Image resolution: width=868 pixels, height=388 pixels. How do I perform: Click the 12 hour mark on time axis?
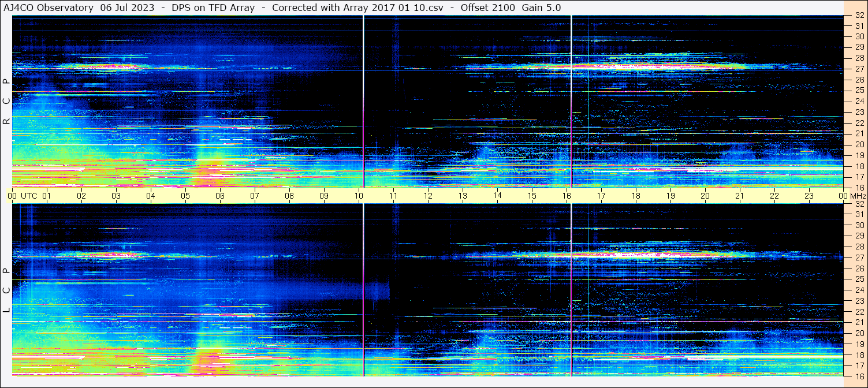point(428,196)
